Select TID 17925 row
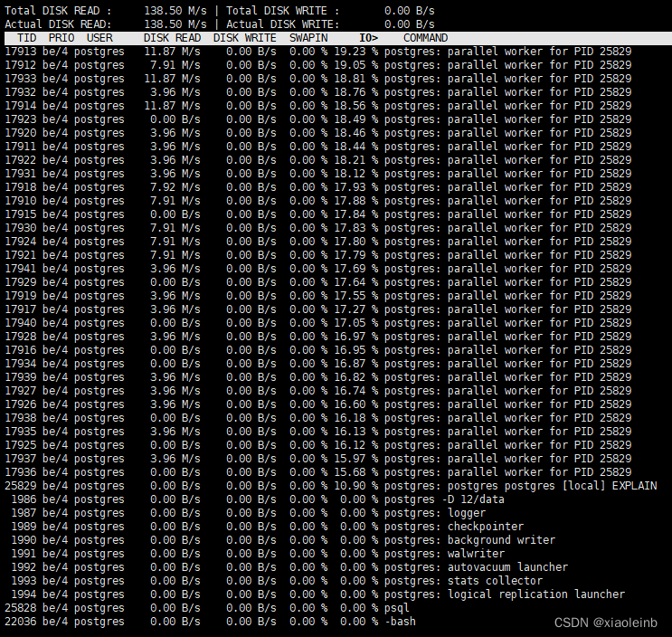The image size is (672, 637). pyautogui.click(x=318, y=445)
